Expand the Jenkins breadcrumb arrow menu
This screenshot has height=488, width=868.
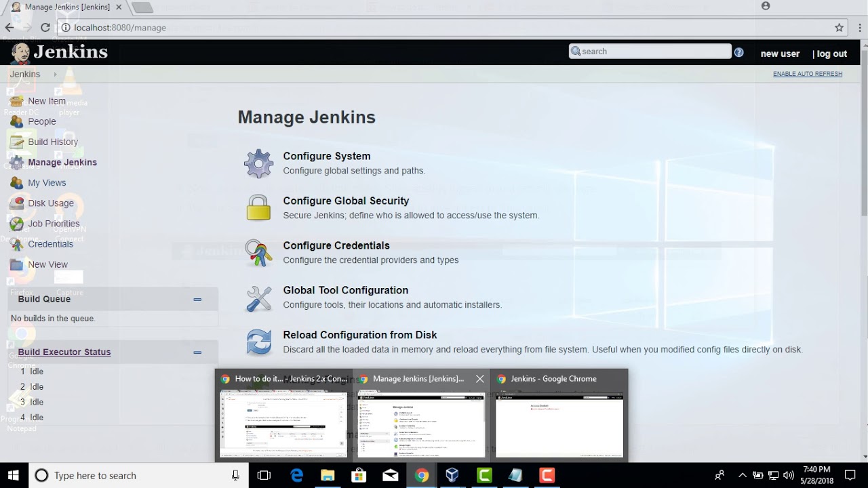(x=55, y=75)
